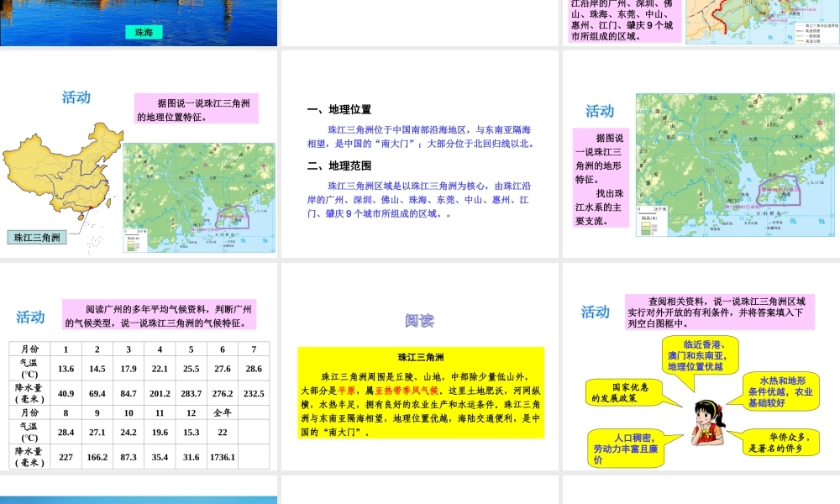Click the 珠江三角洲 heading in the yellow box
Screen dimensions: 840x504
421,357
